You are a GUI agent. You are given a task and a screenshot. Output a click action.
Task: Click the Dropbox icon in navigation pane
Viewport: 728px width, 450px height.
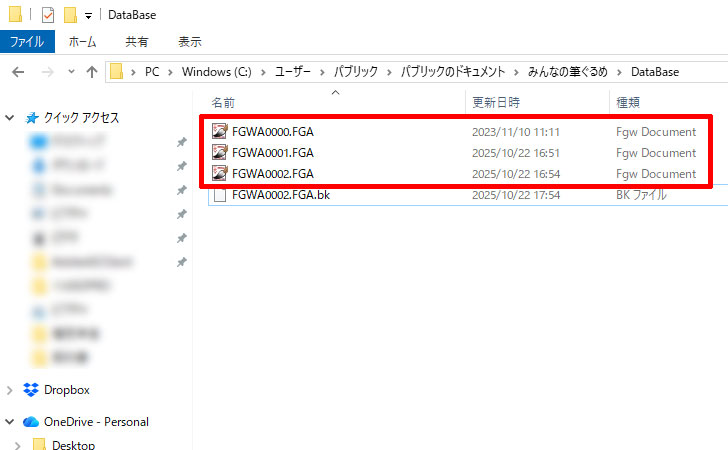click(x=30, y=390)
